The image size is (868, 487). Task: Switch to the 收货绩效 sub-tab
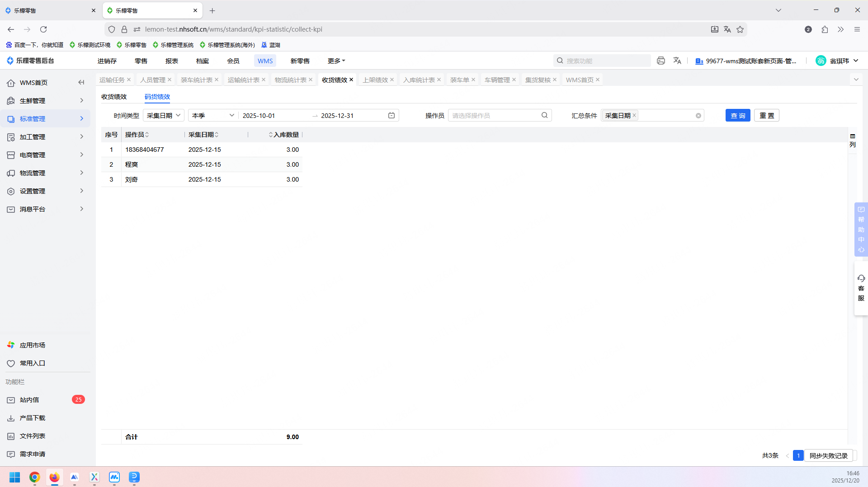coord(114,97)
